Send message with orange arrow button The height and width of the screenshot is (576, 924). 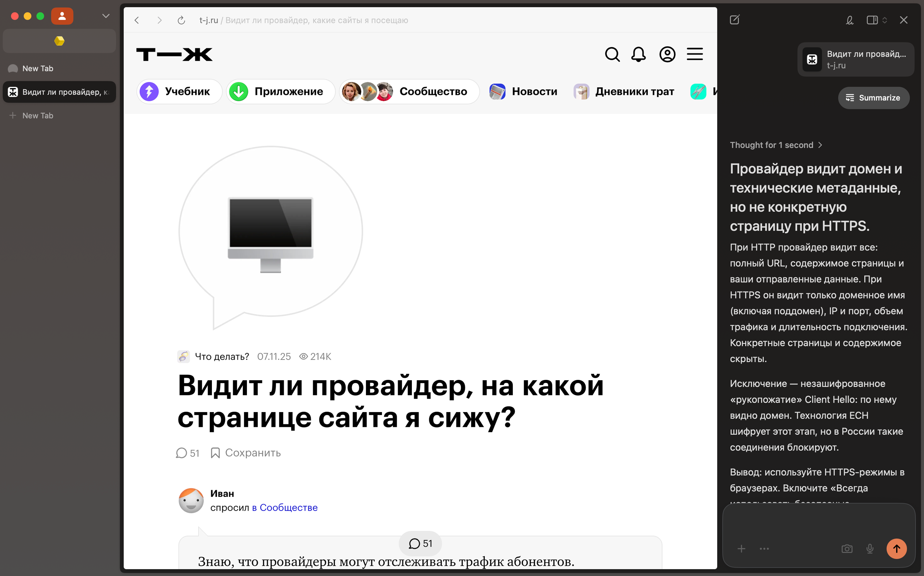tap(896, 549)
